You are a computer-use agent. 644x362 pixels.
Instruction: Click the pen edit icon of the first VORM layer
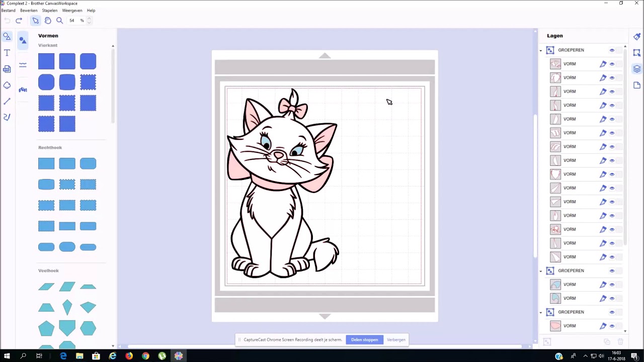point(603,64)
